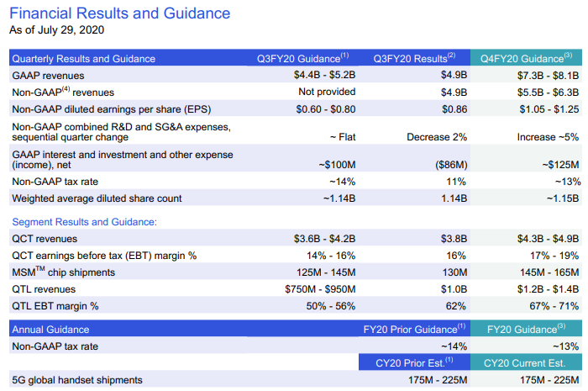Click the 'Decrease 2%' cell
The width and height of the screenshot is (588, 391).
[437, 137]
